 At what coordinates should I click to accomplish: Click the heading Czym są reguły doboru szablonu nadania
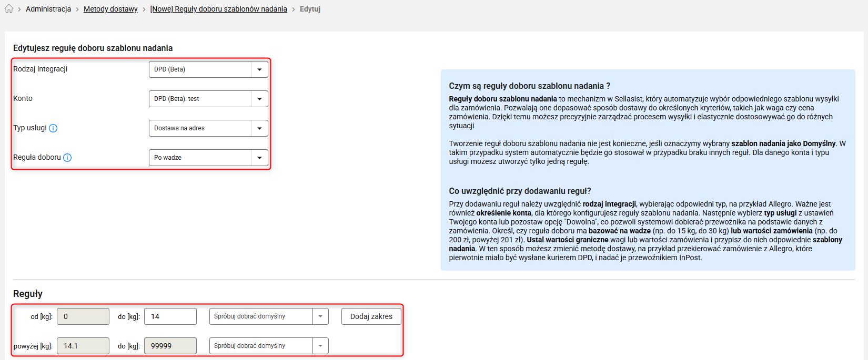(529, 86)
